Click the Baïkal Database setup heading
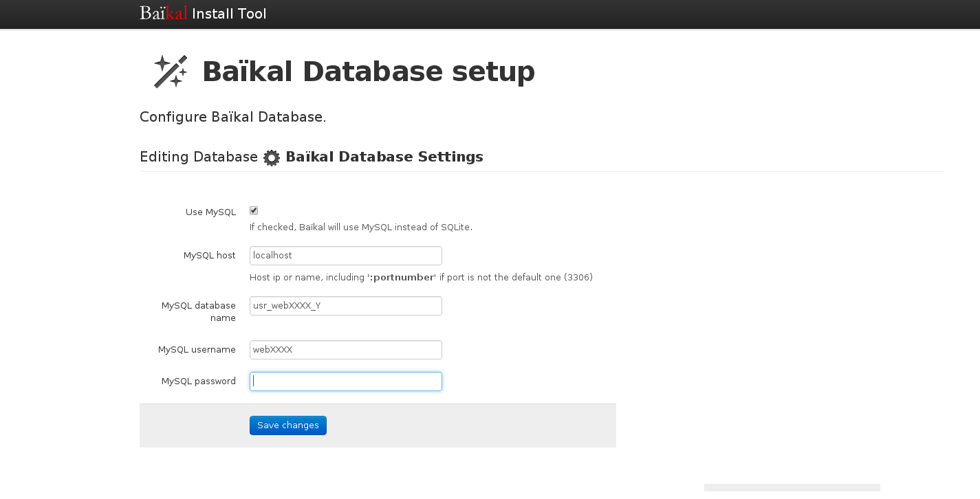Screen dimensions: 980x499 369,71
